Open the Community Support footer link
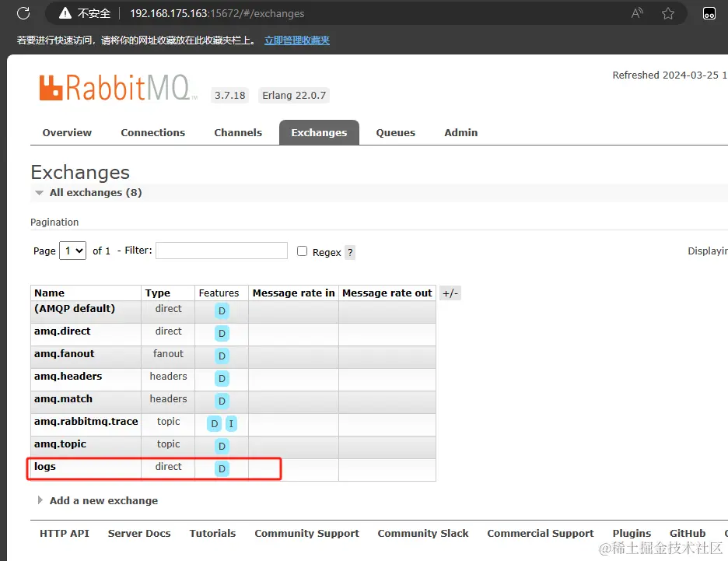The width and height of the screenshot is (728, 561). coord(307,534)
